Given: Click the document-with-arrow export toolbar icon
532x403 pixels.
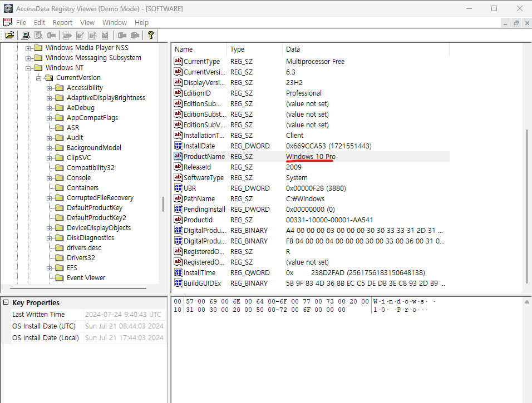Looking at the screenshot, I should click(x=67, y=35).
